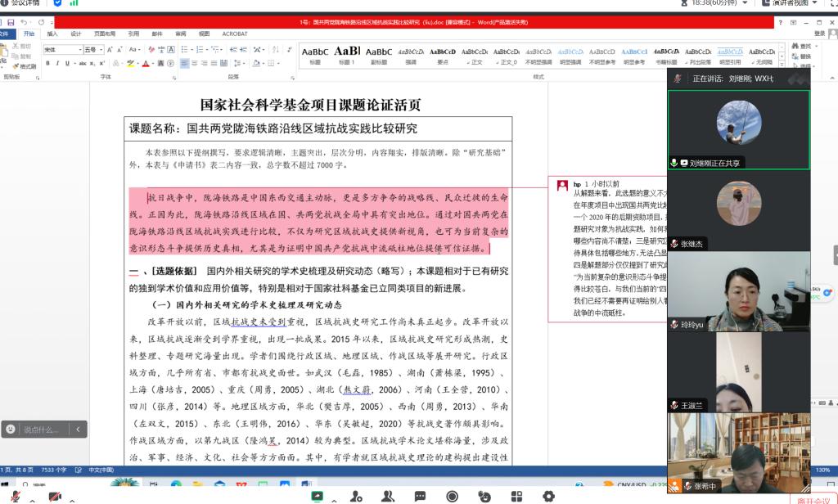Screen dimensions: 838x504
Task: Toggle the camera off icon in meeting toolbar
Action: [55, 497]
